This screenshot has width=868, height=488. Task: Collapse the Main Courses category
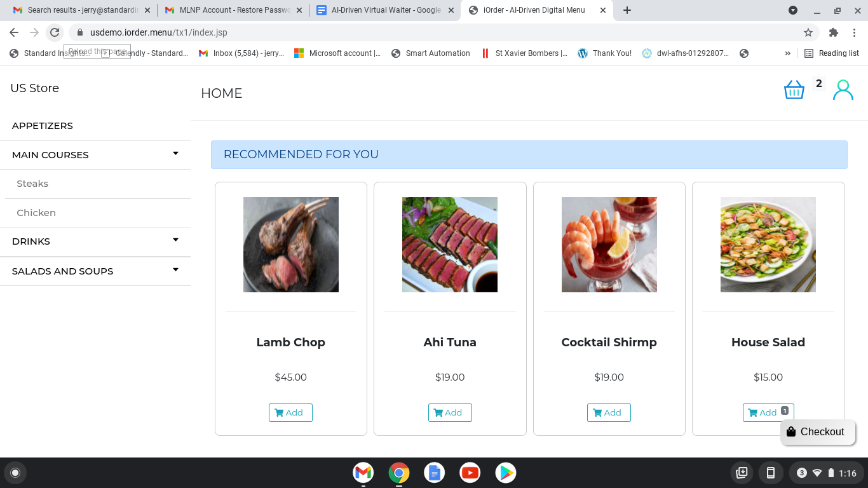click(95, 155)
